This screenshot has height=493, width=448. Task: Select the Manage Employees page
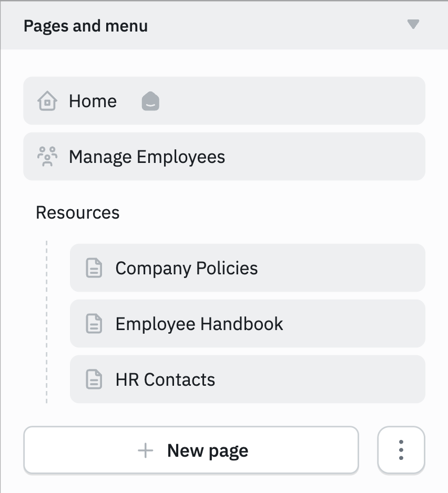pos(147,157)
